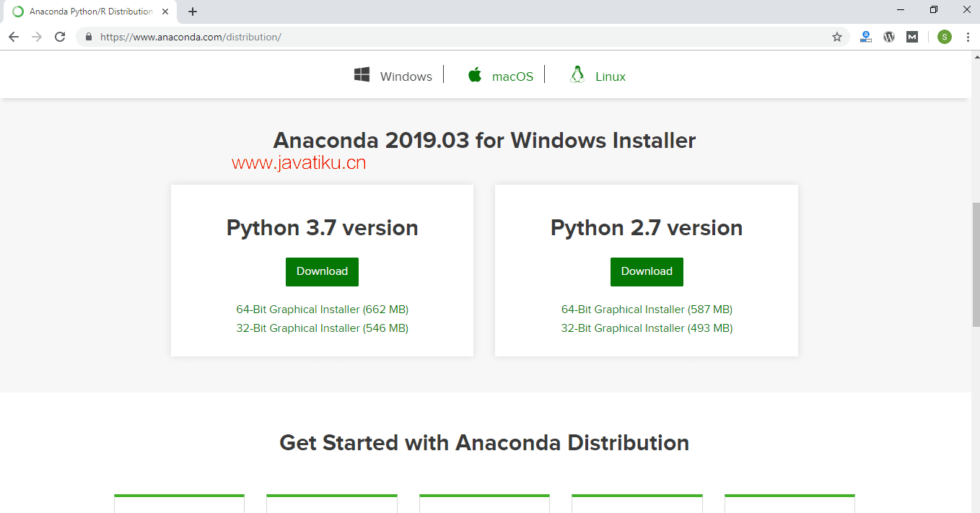Download the Python 2.7 version
The image size is (980, 513).
pyautogui.click(x=647, y=272)
